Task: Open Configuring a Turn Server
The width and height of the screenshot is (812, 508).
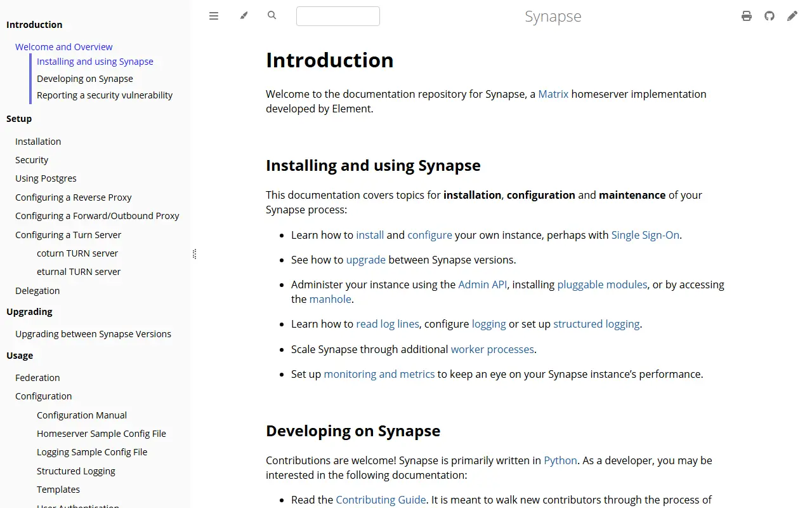Action: (x=68, y=235)
